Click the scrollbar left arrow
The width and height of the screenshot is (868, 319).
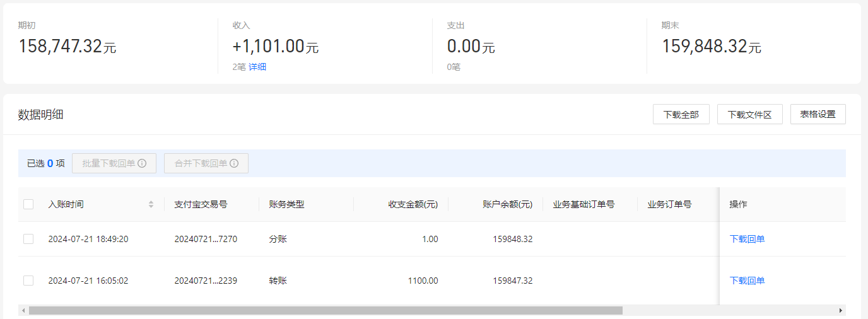[x=23, y=310]
